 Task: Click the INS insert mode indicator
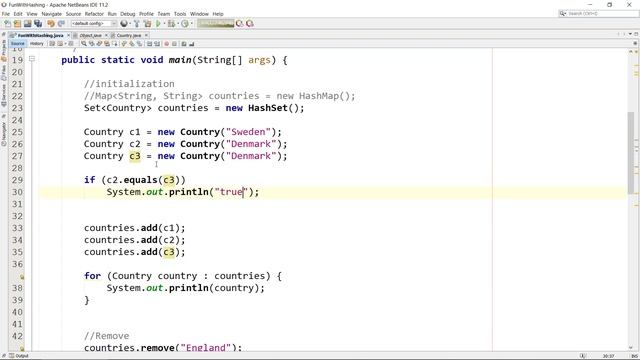point(634,356)
